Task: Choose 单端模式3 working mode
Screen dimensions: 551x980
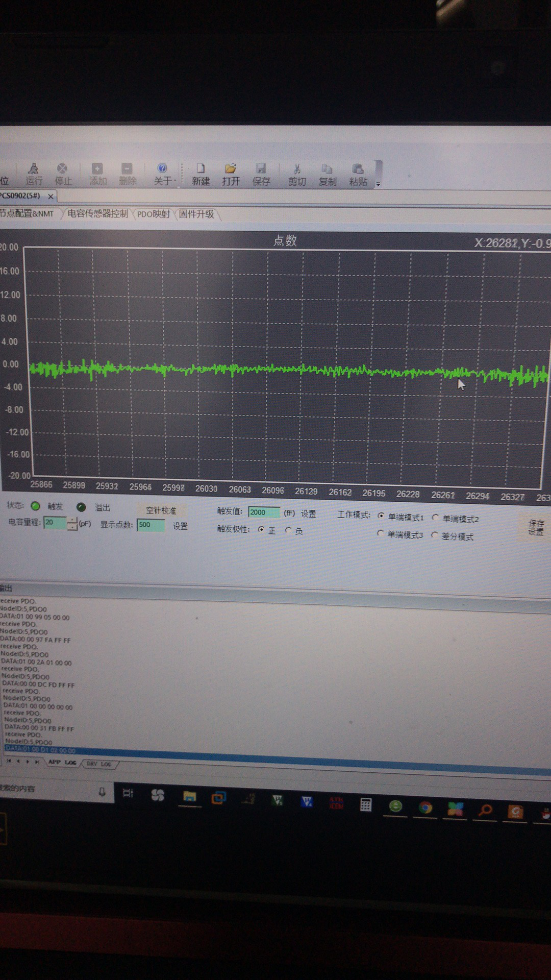Action: pos(380,533)
